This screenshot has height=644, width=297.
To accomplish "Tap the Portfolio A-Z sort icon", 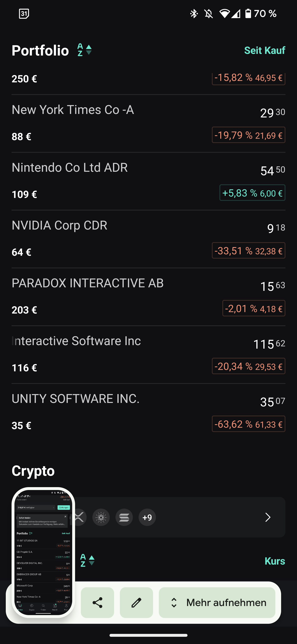I will [84, 50].
